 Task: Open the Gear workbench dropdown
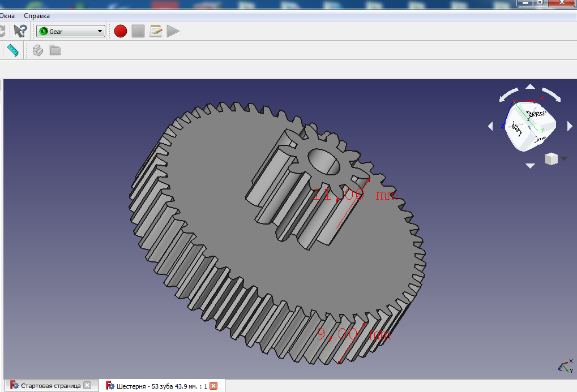[71, 32]
